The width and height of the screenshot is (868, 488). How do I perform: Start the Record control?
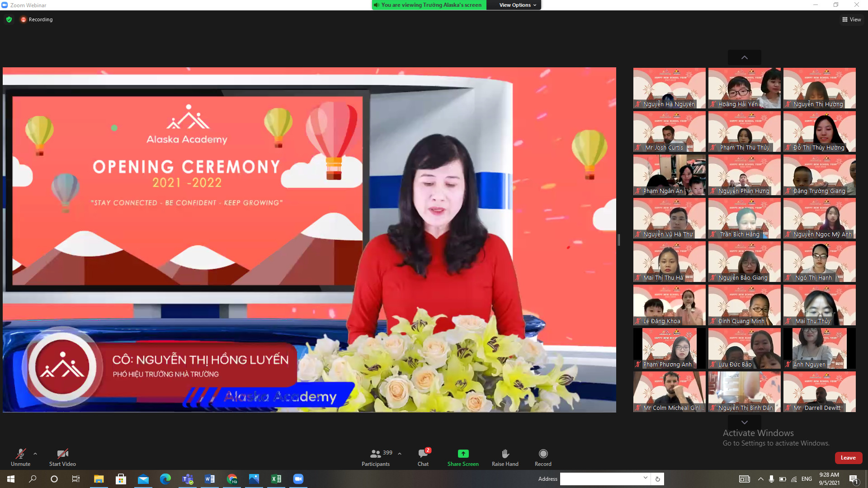(x=543, y=457)
